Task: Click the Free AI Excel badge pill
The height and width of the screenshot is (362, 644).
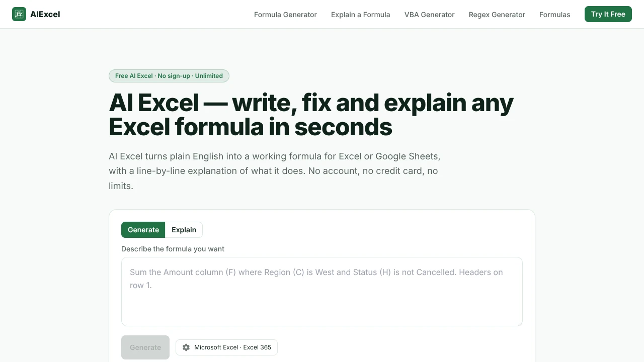Action: tap(169, 76)
